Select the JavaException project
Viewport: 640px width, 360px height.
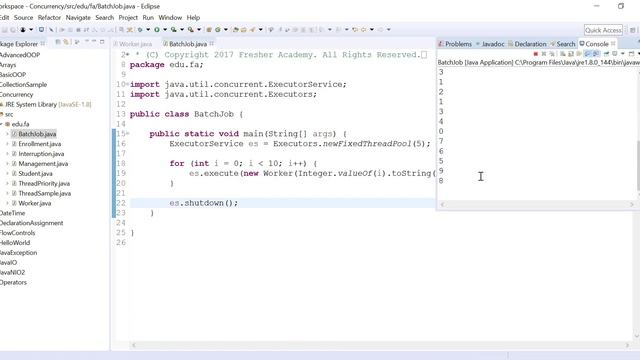tap(18, 253)
